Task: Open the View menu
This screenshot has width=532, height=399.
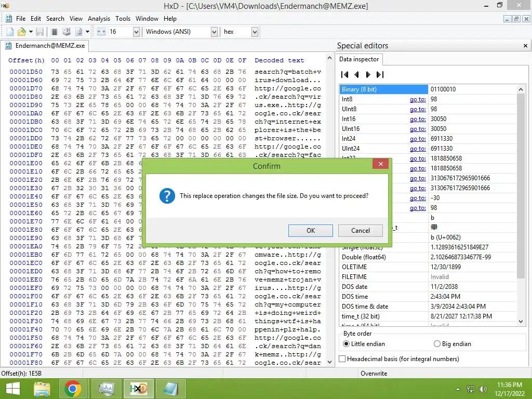Action: click(76, 19)
